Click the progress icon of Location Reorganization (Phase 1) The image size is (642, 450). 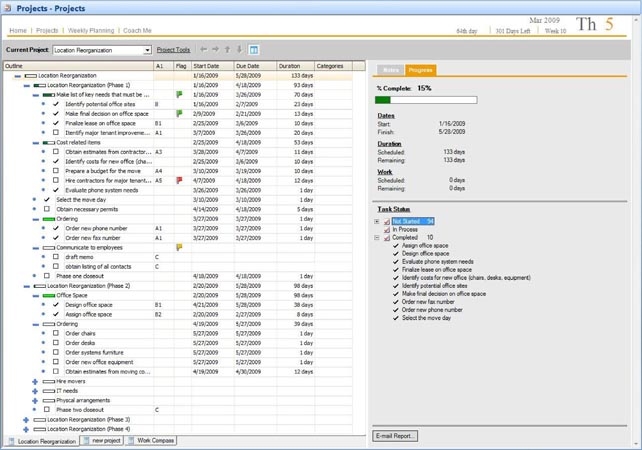coord(40,85)
